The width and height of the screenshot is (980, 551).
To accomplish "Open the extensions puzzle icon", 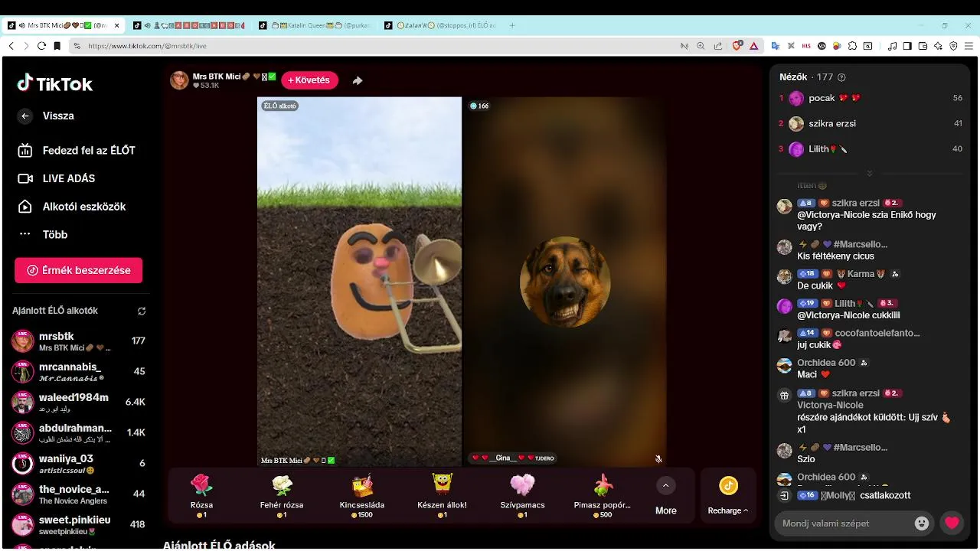I will (852, 46).
